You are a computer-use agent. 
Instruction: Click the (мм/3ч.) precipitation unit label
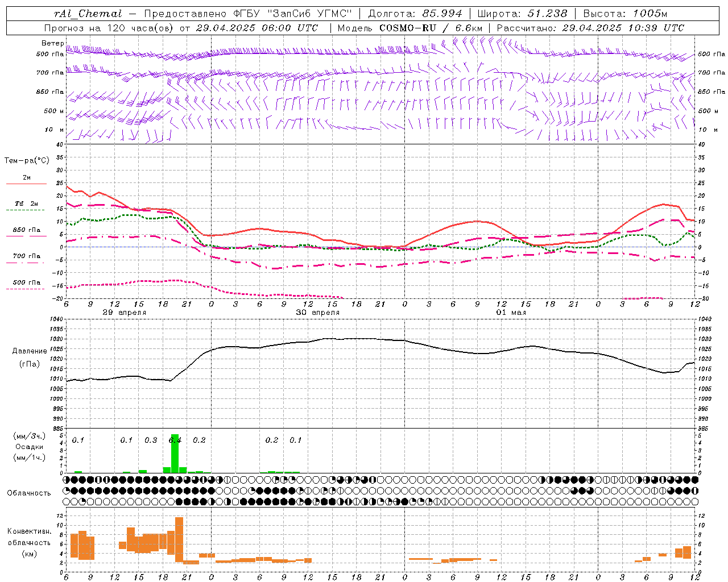30,436
